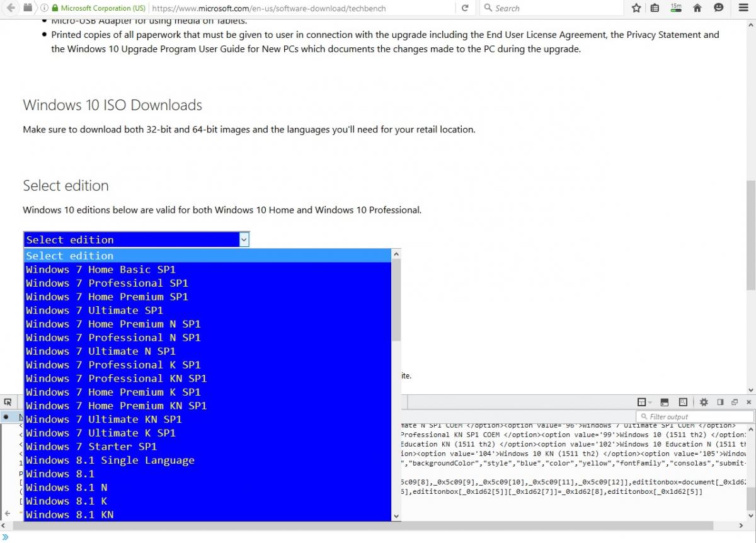
Task: Click the 'Select edition' section heading
Action: (x=66, y=186)
